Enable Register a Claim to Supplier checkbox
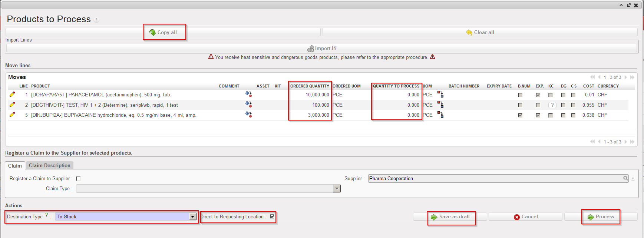 coord(78,179)
